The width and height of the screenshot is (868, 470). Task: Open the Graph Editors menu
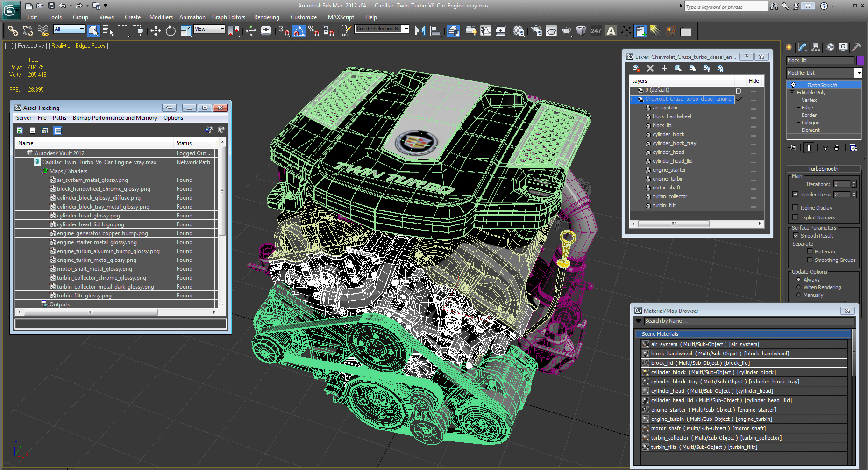pyautogui.click(x=228, y=17)
